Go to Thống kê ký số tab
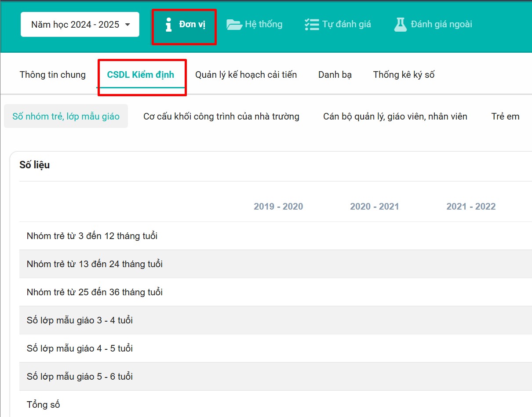The height and width of the screenshot is (417, 532). click(x=404, y=75)
